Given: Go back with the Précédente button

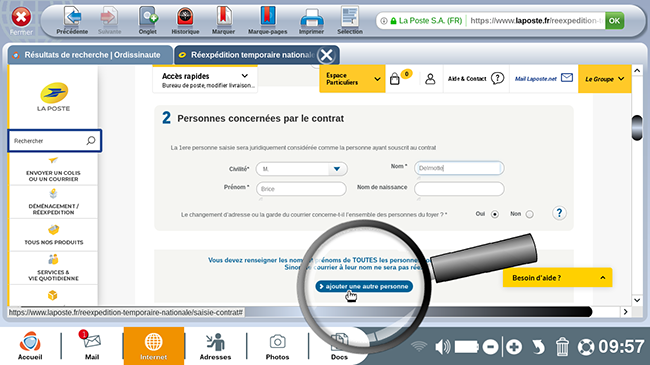Looking at the screenshot, I should click(x=72, y=20).
